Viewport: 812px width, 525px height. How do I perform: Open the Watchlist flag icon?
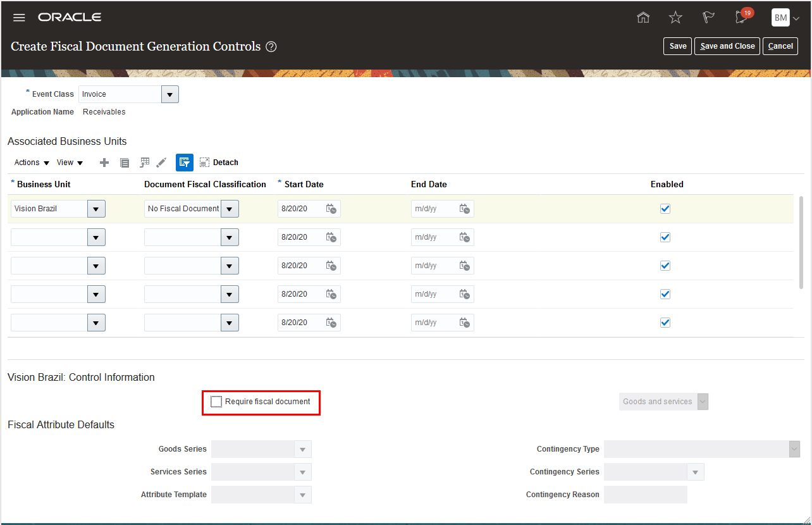[x=708, y=18]
